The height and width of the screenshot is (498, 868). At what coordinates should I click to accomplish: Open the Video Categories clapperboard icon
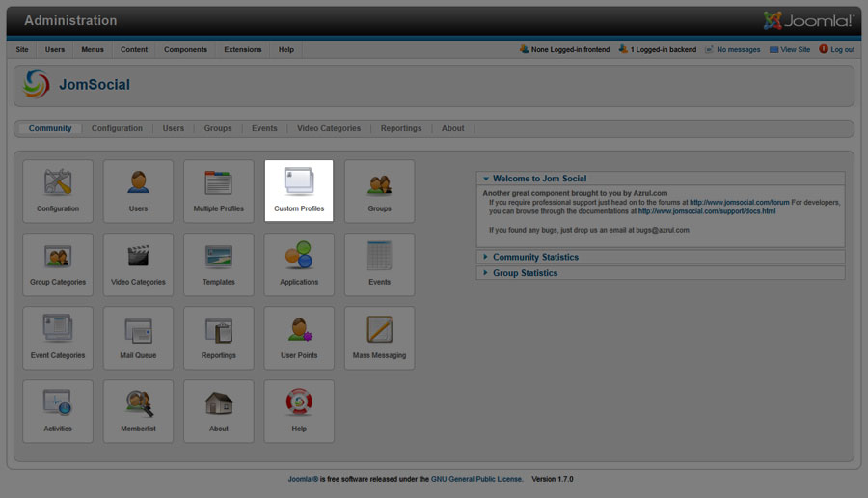138,264
